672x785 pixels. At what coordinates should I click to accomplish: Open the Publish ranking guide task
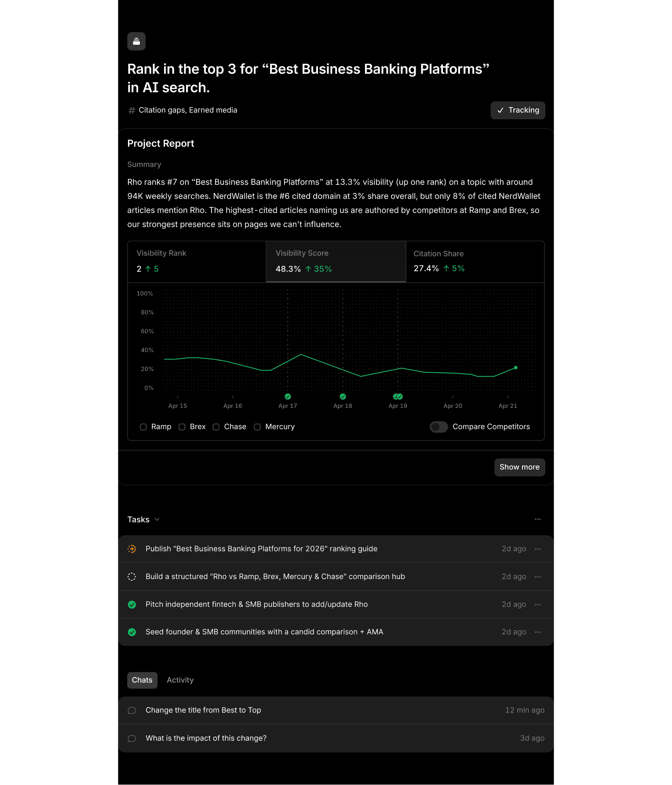[336, 549]
